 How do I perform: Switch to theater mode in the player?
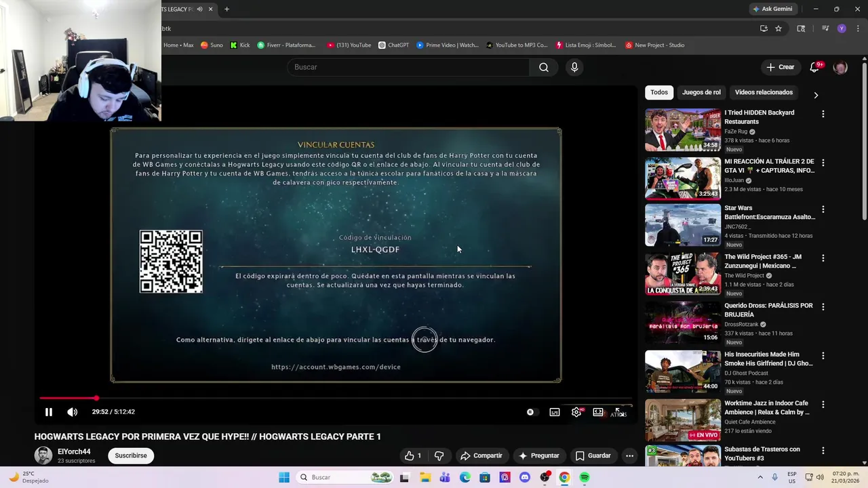(598, 412)
